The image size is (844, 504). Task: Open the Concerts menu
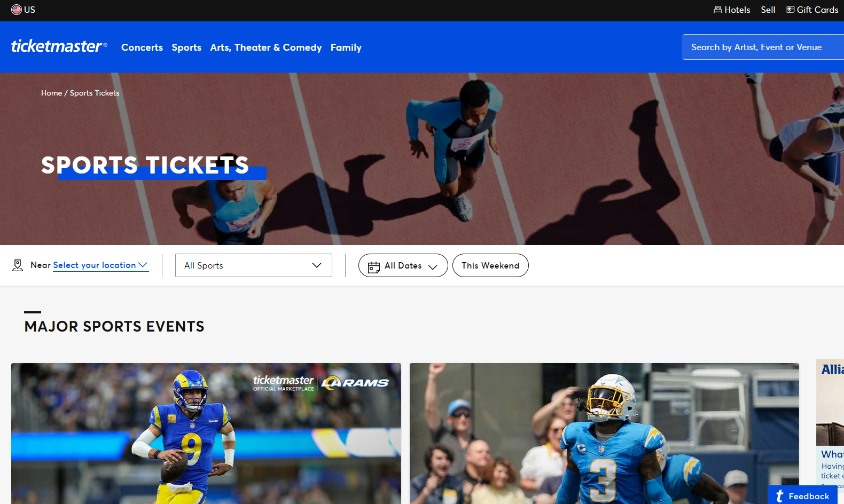(142, 48)
